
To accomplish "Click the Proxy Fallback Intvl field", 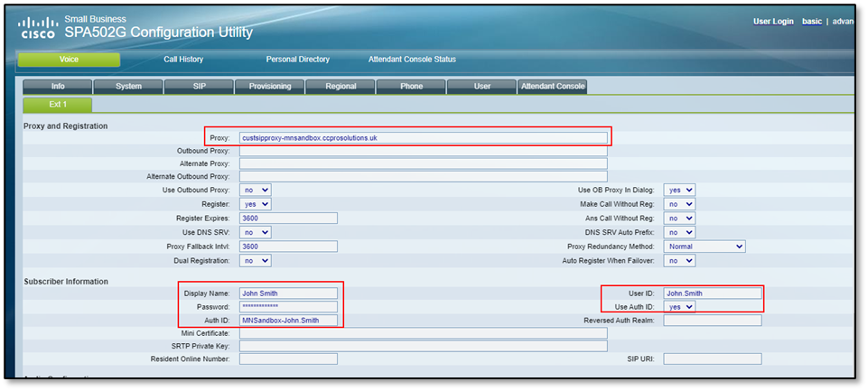I will click(288, 247).
